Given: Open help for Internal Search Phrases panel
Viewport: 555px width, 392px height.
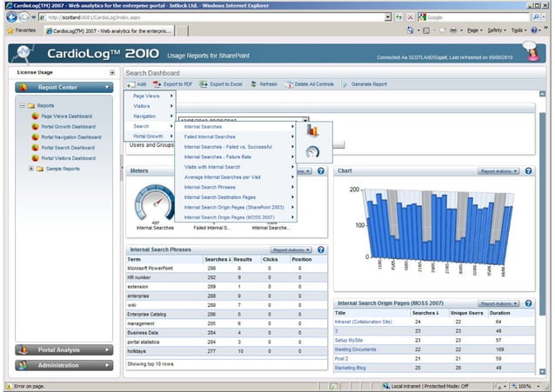Looking at the screenshot, I should [321, 249].
